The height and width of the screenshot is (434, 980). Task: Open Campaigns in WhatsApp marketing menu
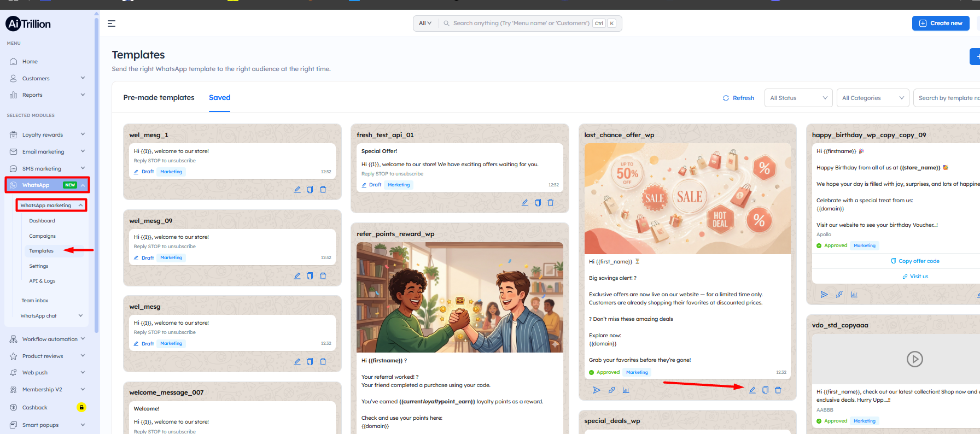click(42, 236)
